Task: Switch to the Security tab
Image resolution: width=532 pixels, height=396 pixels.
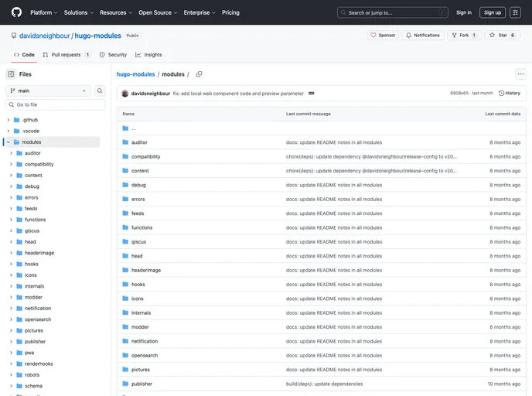Action: click(x=113, y=55)
